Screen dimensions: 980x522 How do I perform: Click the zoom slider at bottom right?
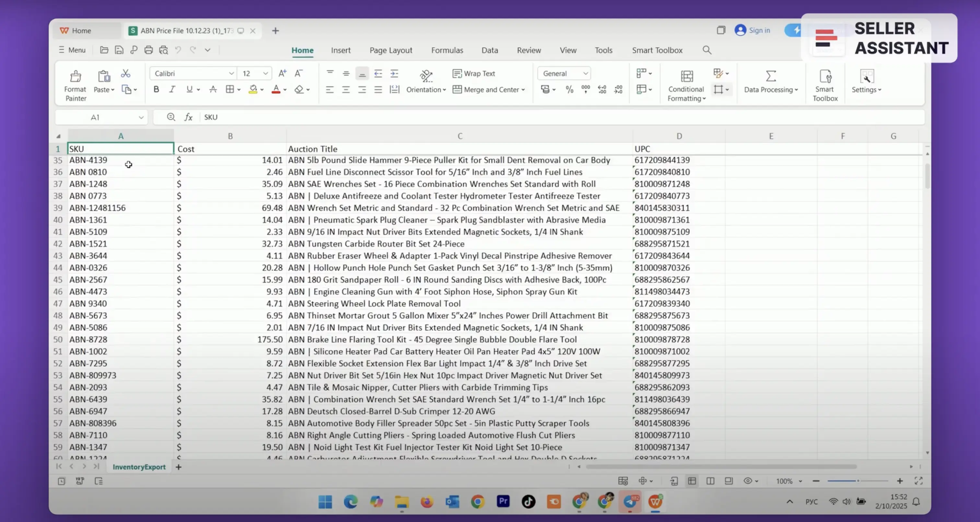857,481
